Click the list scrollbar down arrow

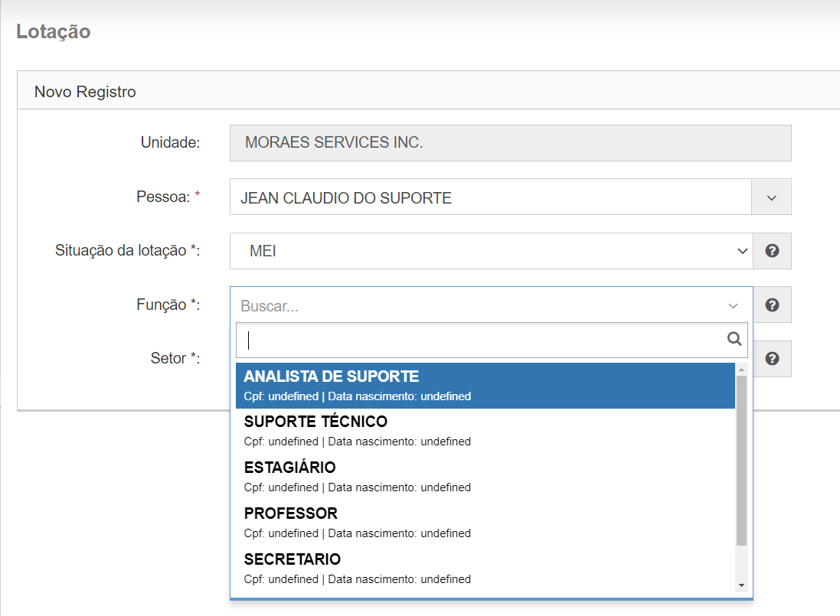click(741, 585)
